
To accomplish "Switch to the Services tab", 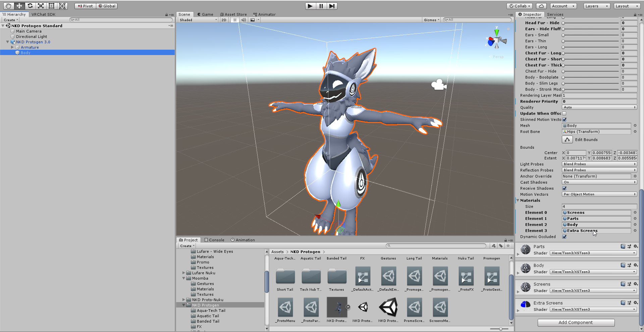I will pyautogui.click(x=555, y=14).
